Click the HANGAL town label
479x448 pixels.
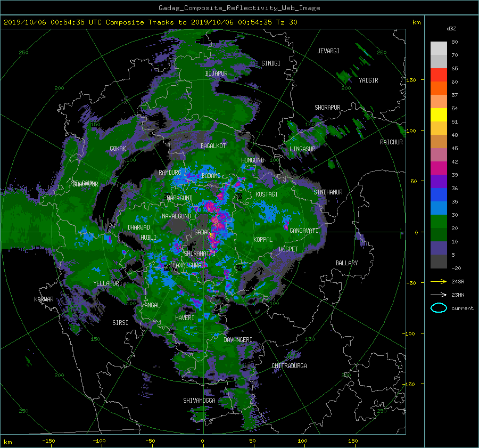click(x=150, y=305)
